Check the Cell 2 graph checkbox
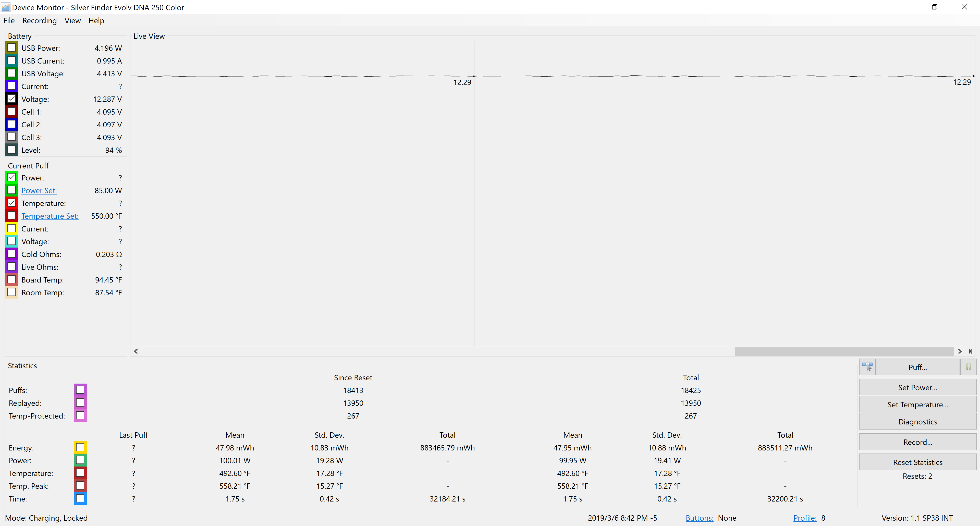This screenshot has width=980, height=526. 12,124
